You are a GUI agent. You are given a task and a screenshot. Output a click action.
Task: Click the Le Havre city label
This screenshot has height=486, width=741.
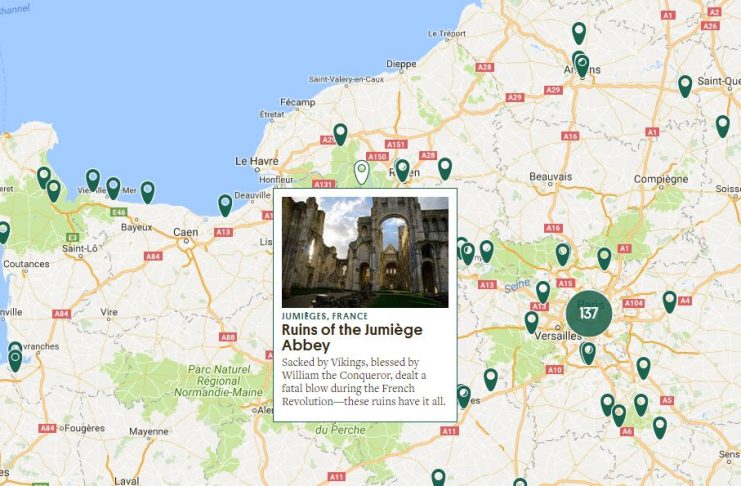(x=257, y=161)
